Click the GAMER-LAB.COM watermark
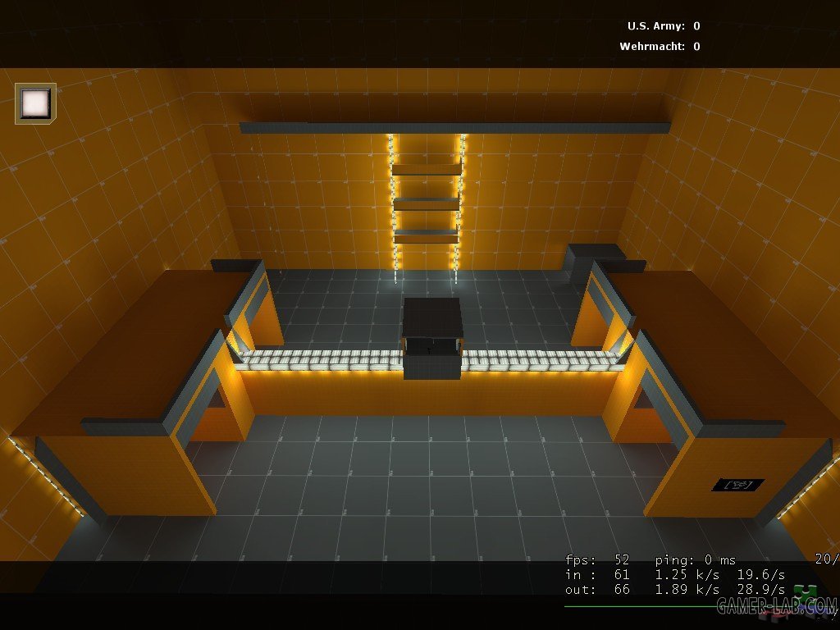This screenshot has height=630, width=840. point(776,607)
